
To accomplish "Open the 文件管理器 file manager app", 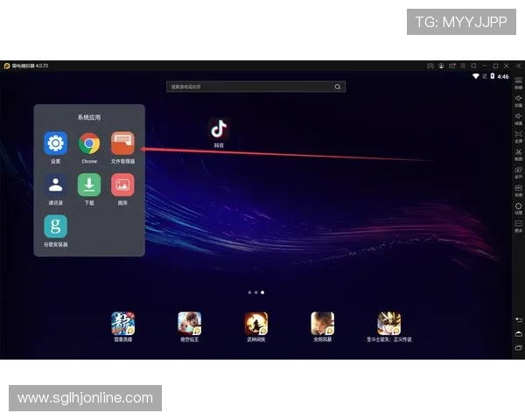I will pos(122,143).
